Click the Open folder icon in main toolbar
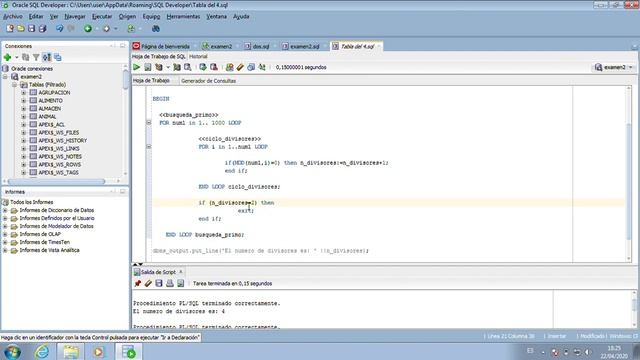 click(x=21, y=29)
